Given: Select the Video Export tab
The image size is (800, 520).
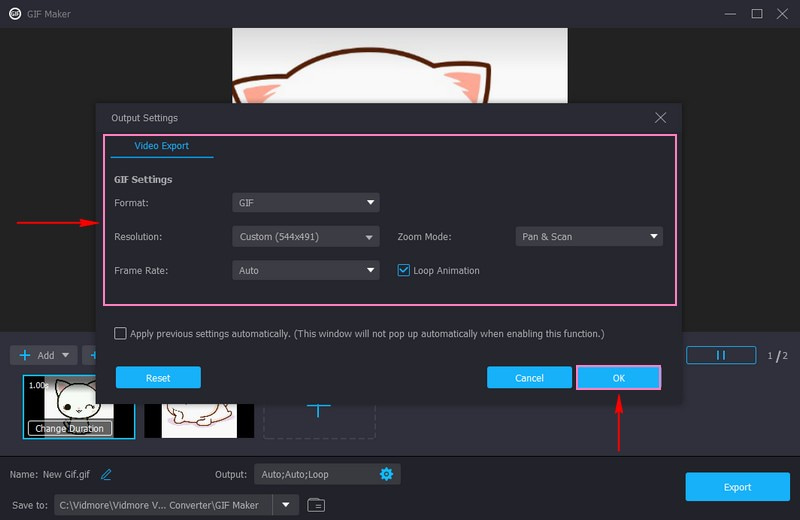Looking at the screenshot, I should coord(161,146).
